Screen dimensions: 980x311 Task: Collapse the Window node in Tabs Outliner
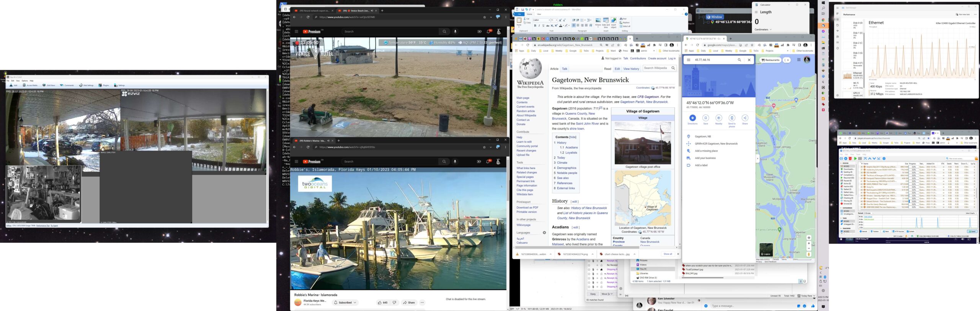pos(703,17)
